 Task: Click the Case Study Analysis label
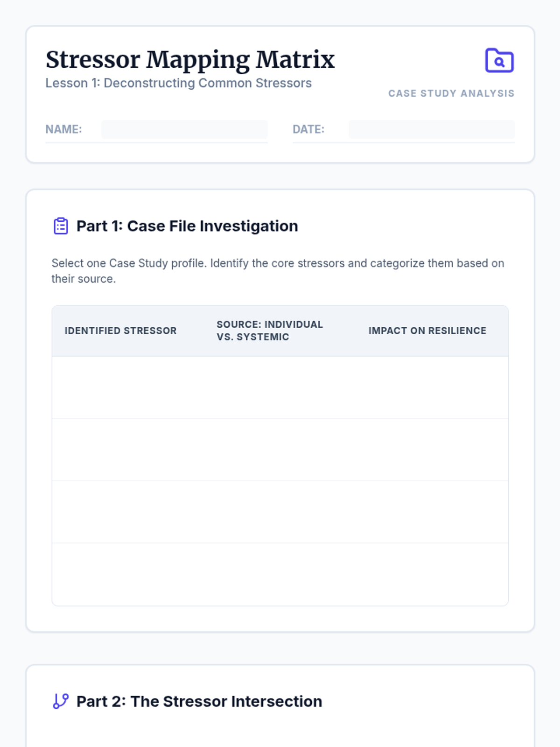[x=451, y=93]
